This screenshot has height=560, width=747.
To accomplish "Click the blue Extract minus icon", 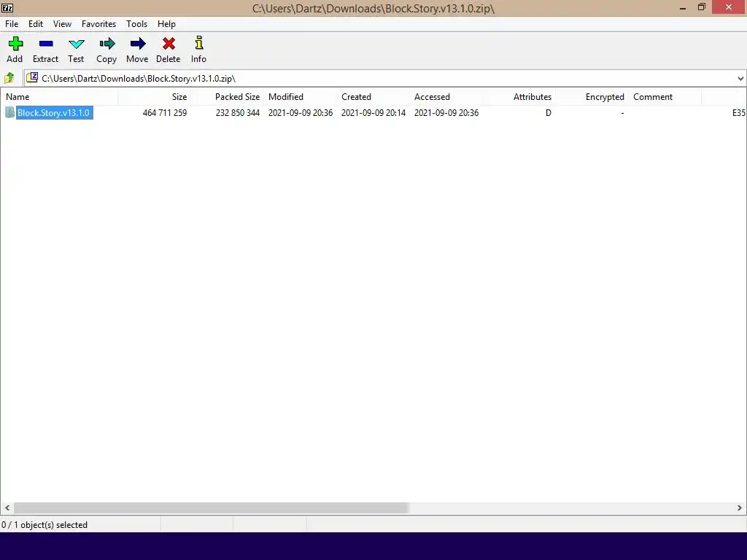I will (46, 44).
